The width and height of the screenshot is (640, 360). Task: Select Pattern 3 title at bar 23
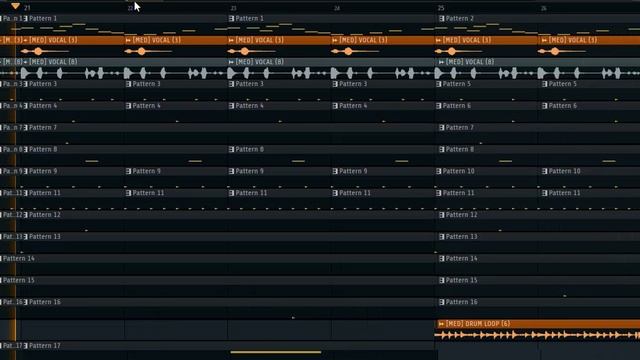[250, 84]
